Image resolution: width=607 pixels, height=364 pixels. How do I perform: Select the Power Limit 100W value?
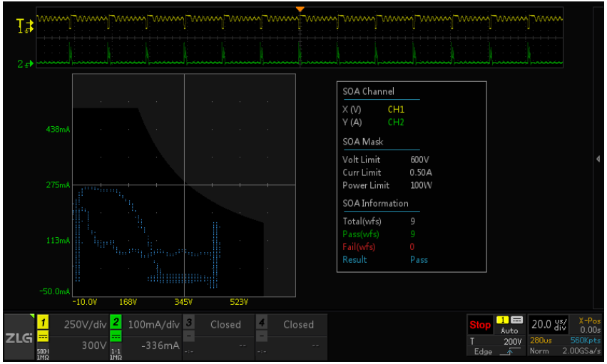coord(421,185)
